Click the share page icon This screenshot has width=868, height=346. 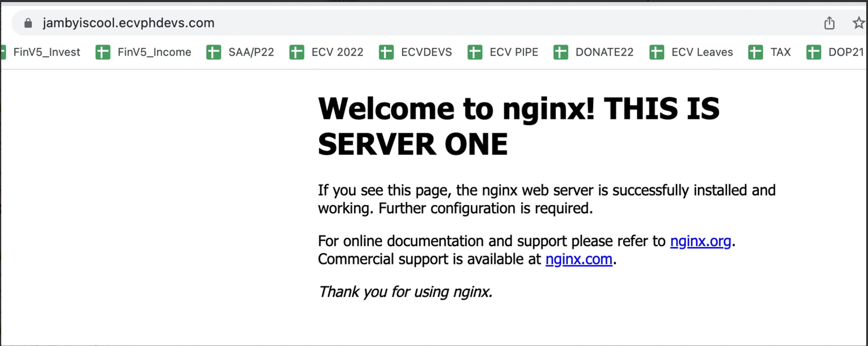tap(829, 23)
